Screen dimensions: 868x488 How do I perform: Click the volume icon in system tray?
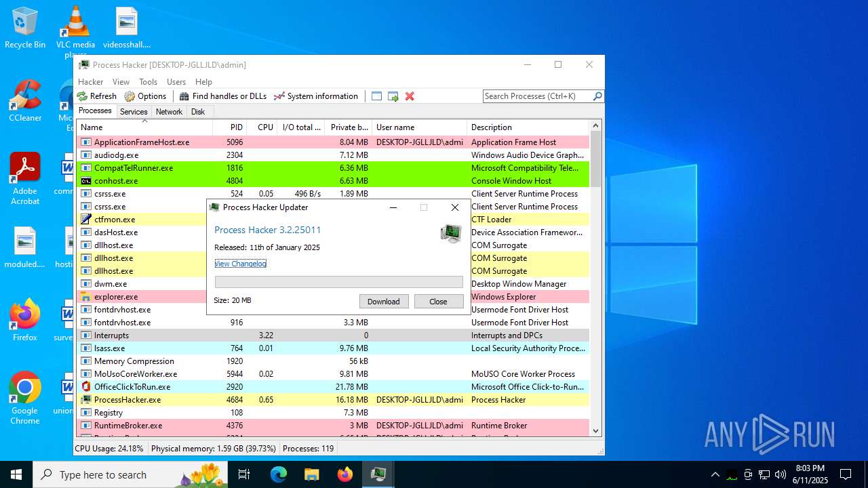[x=781, y=474]
